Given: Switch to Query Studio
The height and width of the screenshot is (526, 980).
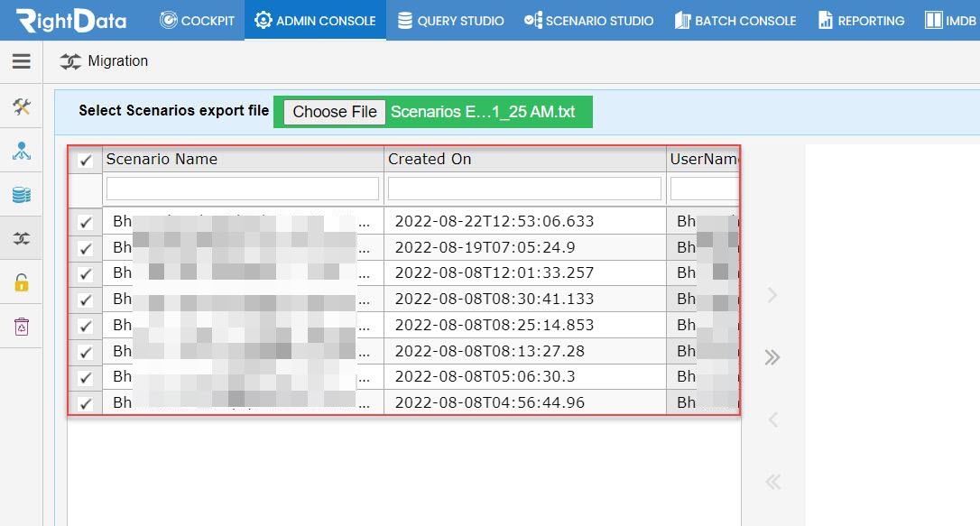Looking at the screenshot, I should pos(450,21).
